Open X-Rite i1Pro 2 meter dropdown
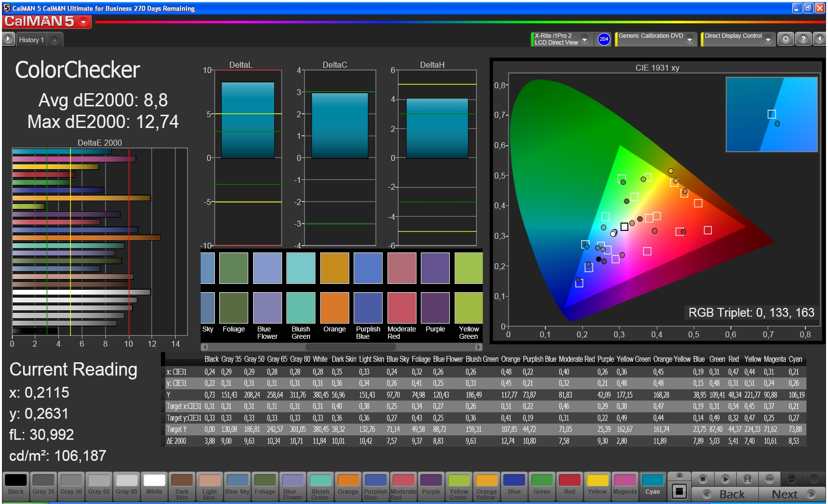The height and width of the screenshot is (504, 828). pyautogui.click(x=585, y=39)
